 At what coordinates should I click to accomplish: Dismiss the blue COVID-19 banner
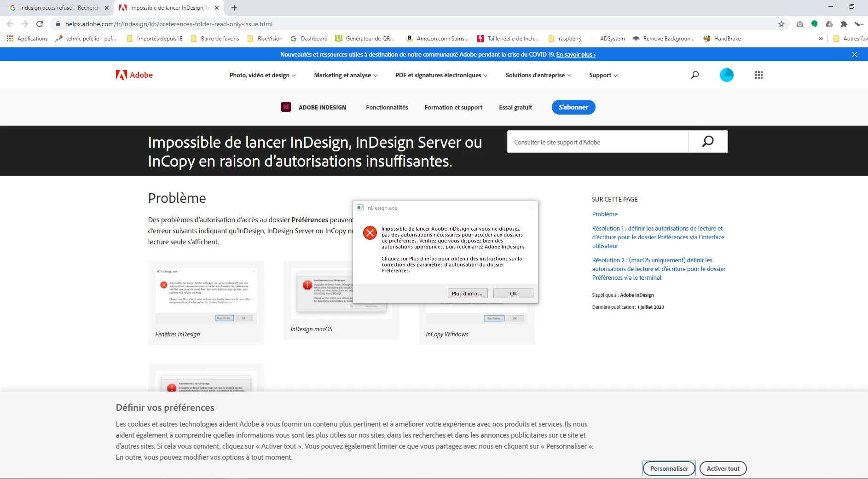click(x=855, y=54)
